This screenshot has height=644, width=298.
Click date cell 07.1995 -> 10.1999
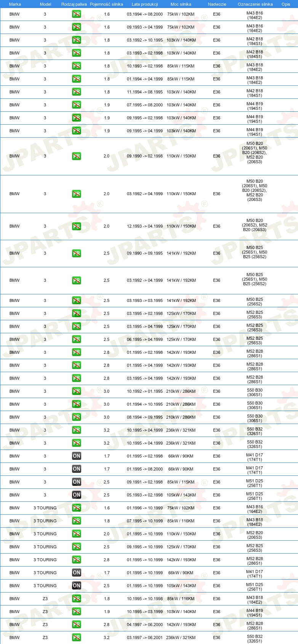click(145, 521)
